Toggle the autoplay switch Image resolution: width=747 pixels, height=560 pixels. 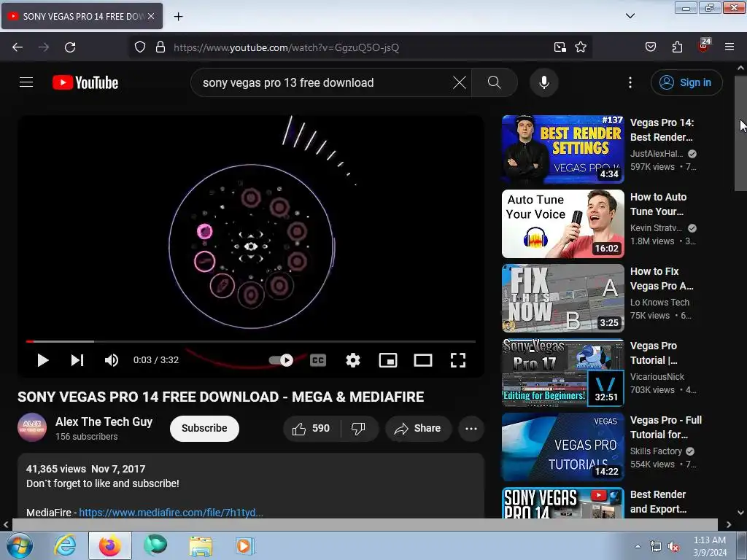point(281,360)
